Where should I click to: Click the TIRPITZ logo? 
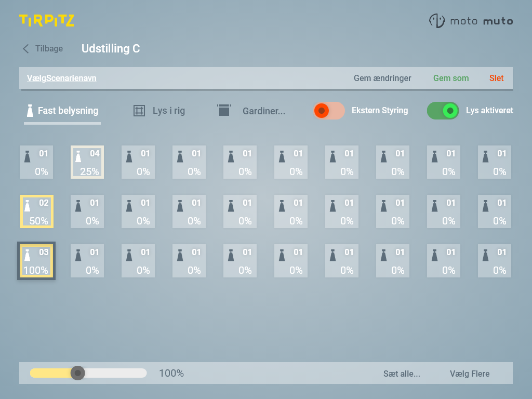[47, 21]
